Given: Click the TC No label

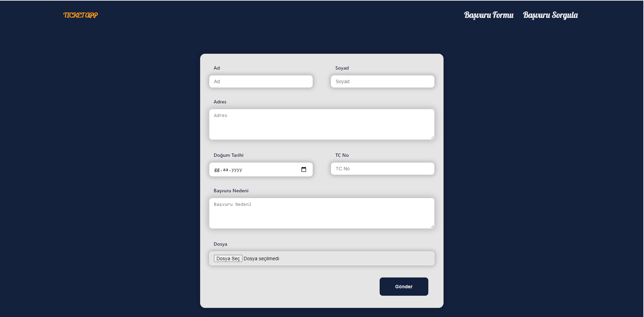Looking at the screenshot, I should (x=342, y=155).
